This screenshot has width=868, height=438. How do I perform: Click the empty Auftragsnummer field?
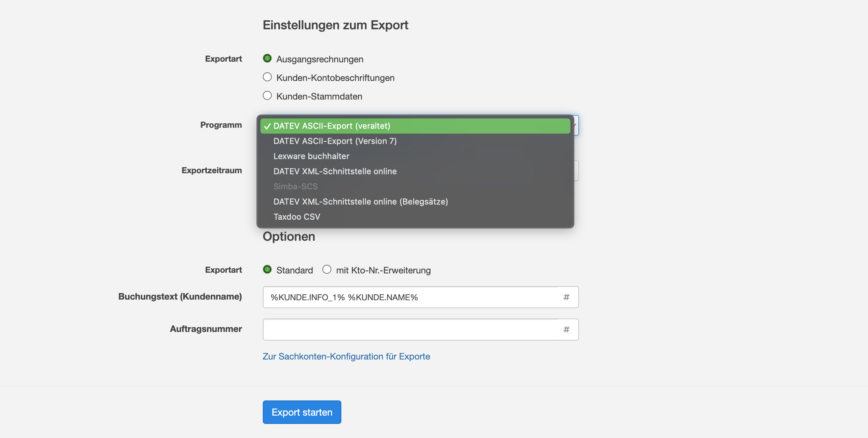[x=410, y=330]
